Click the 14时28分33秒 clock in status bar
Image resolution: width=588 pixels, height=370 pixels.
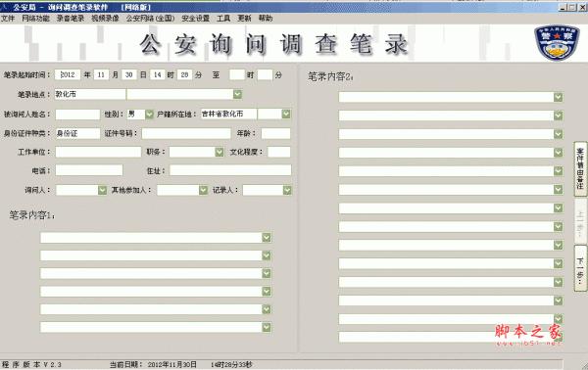(231, 364)
